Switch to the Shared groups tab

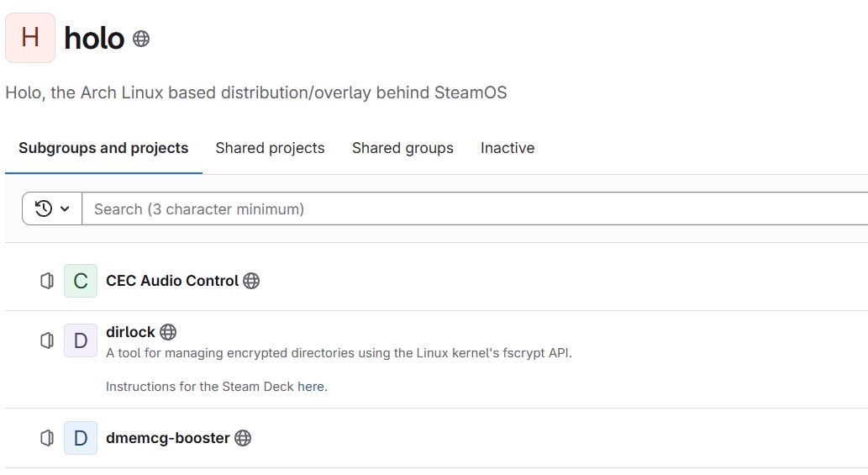(x=402, y=148)
